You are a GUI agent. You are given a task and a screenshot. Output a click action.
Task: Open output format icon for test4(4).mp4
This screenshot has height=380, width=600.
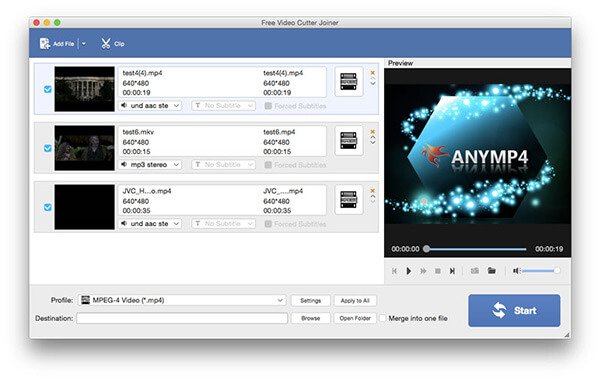[348, 82]
